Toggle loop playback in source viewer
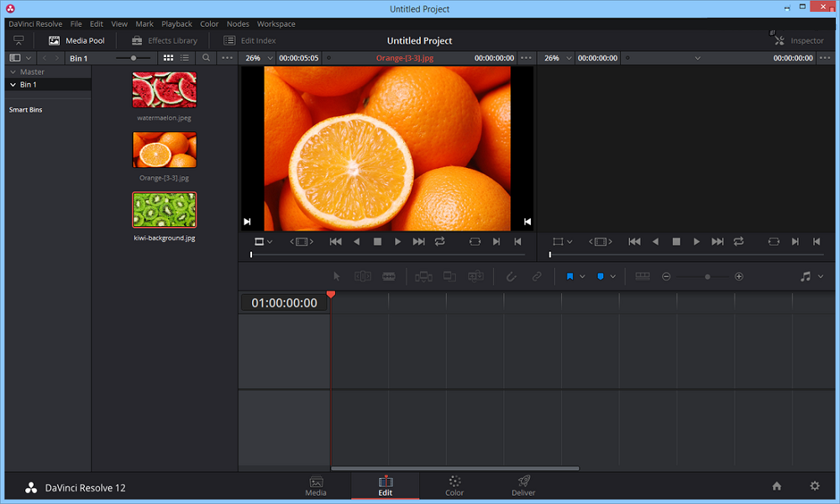The height and width of the screenshot is (504, 840). pos(439,242)
